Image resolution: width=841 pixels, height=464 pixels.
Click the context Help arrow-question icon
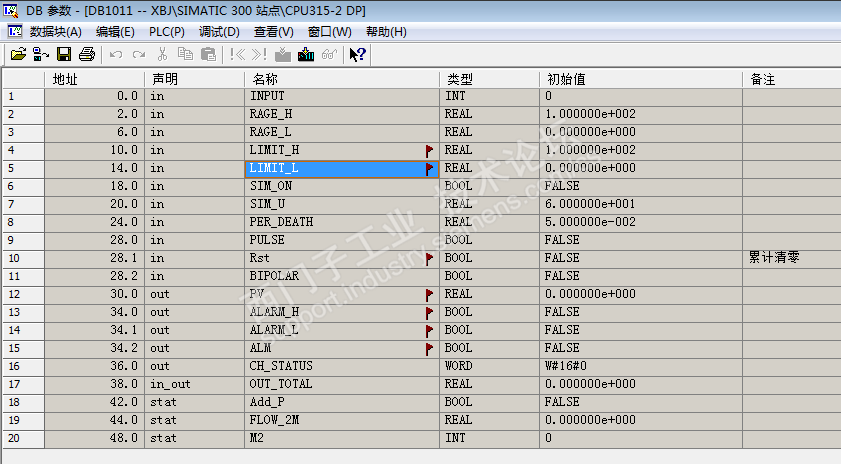tap(357, 54)
